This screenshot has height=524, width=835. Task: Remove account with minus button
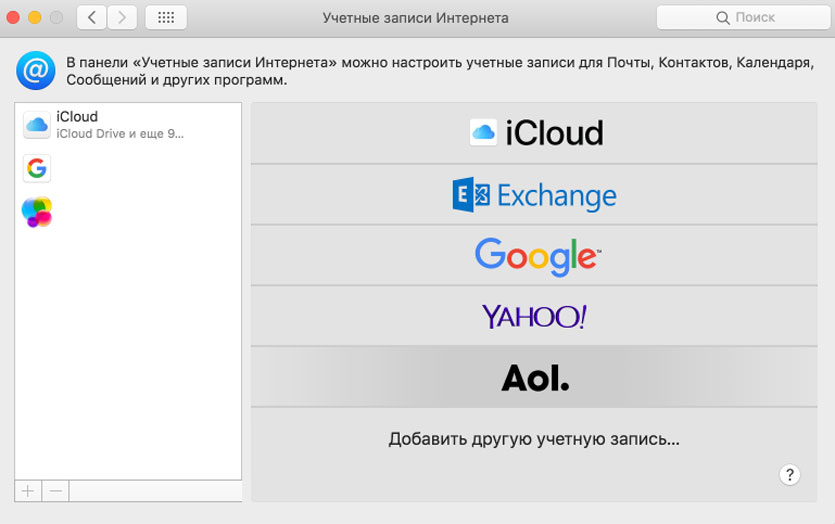(56, 491)
